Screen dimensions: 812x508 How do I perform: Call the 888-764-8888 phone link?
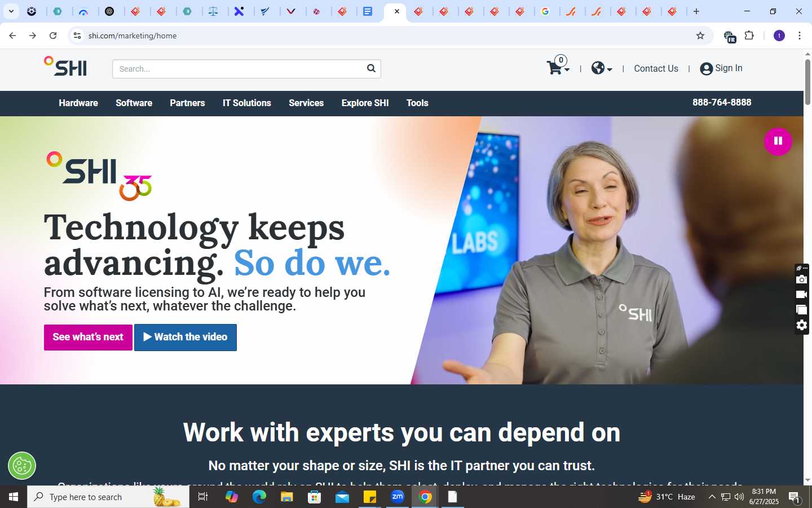[x=722, y=103]
